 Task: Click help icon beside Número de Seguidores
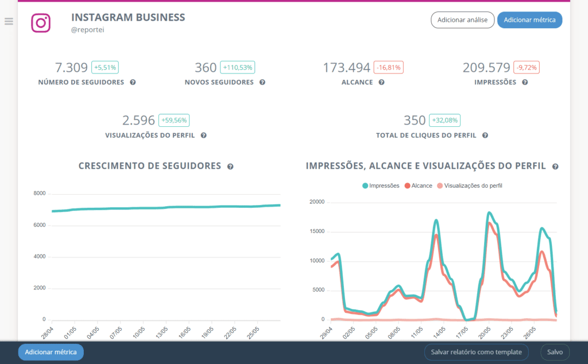coord(133,82)
